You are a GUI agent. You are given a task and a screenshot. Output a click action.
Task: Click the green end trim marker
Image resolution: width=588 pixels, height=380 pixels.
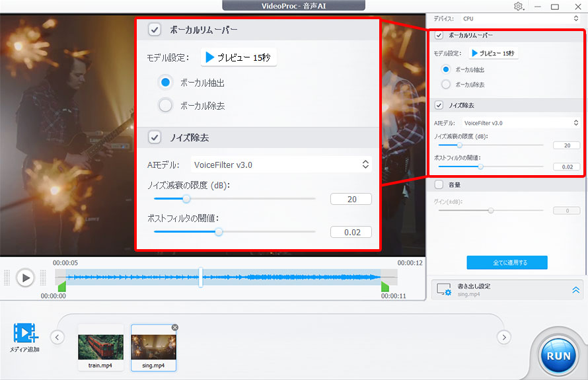385,287
